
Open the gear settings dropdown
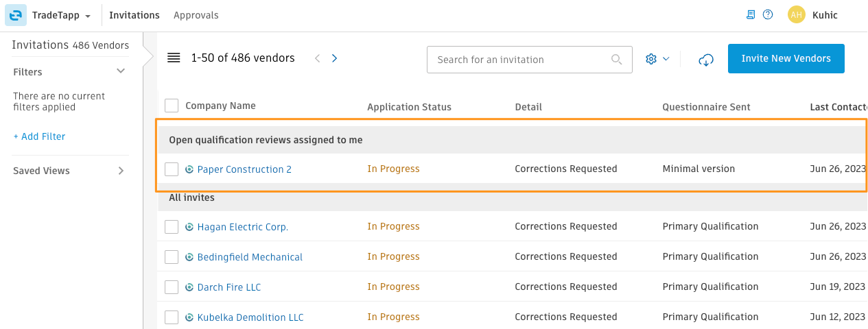[x=657, y=59]
